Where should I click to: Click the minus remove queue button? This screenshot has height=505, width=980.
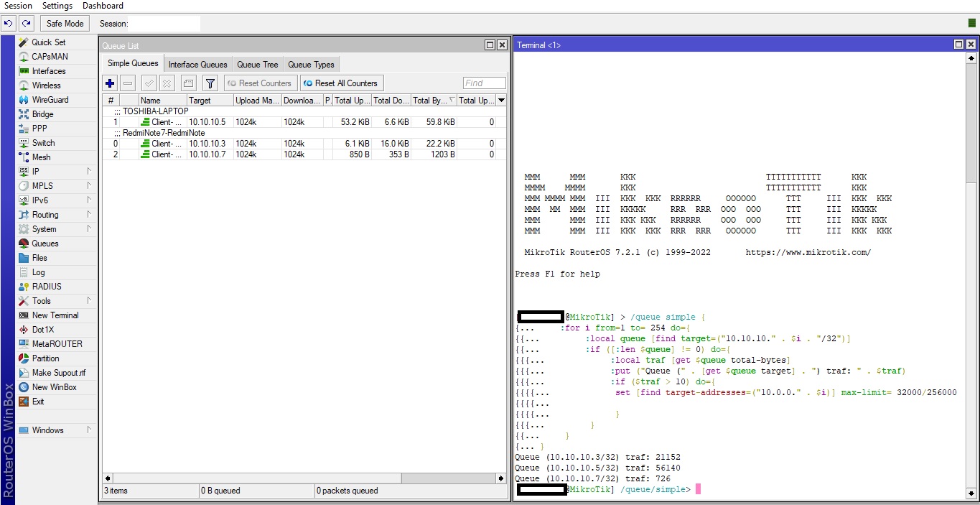(x=128, y=83)
